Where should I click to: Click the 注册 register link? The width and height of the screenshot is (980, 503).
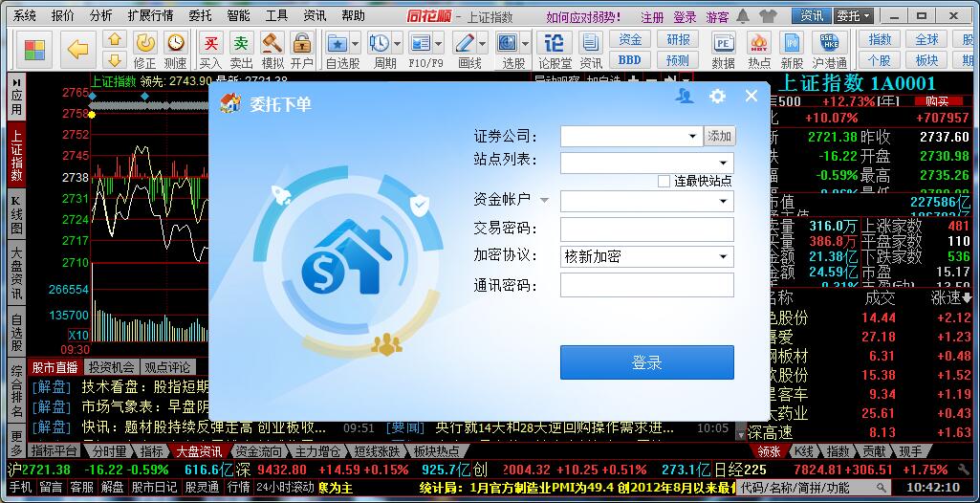coord(652,17)
